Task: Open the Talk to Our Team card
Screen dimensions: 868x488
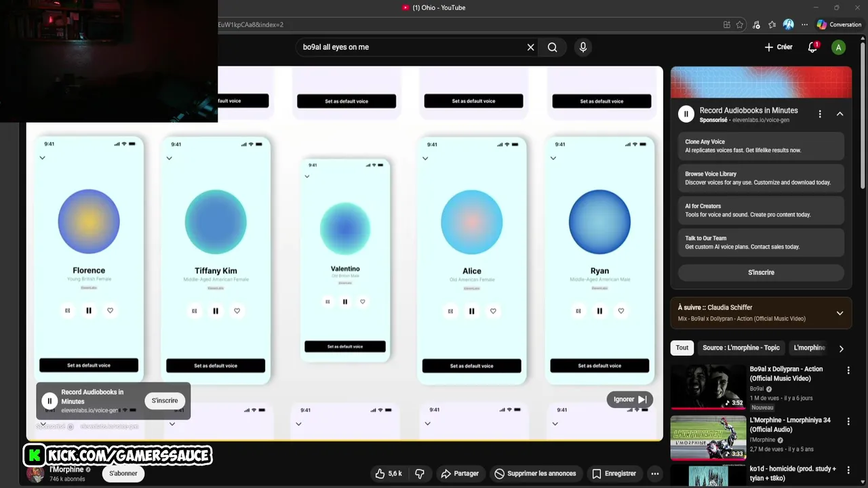Action: click(761, 243)
